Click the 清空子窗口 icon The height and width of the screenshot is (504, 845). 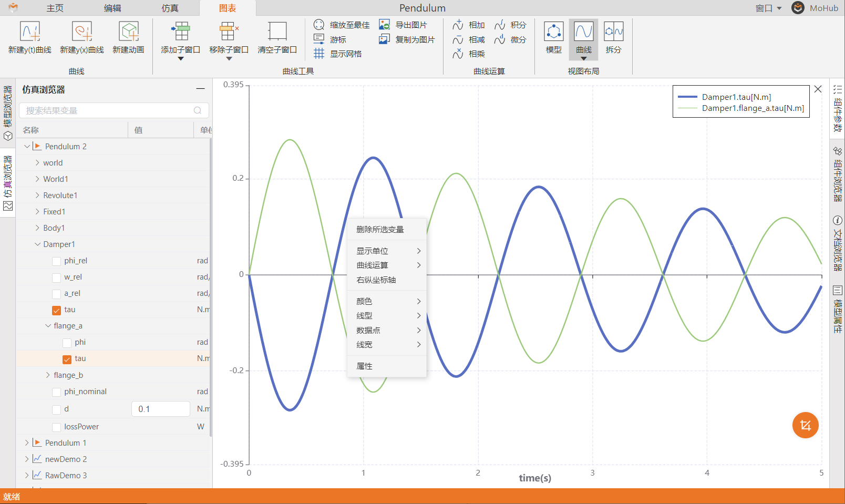(x=277, y=32)
